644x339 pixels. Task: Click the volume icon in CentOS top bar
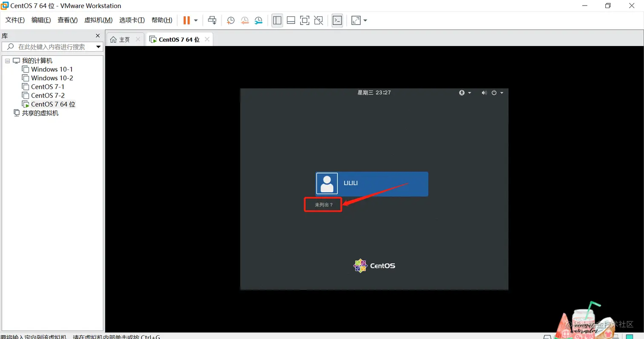pos(484,93)
